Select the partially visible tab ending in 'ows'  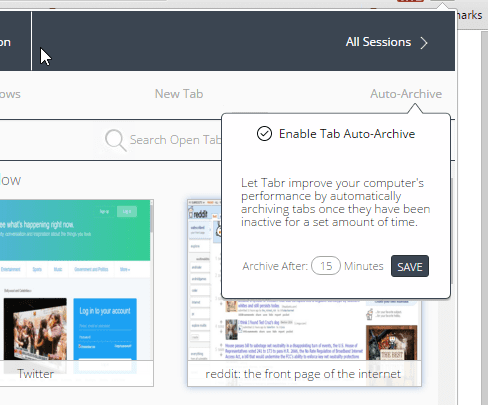click(x=10, y=94)
